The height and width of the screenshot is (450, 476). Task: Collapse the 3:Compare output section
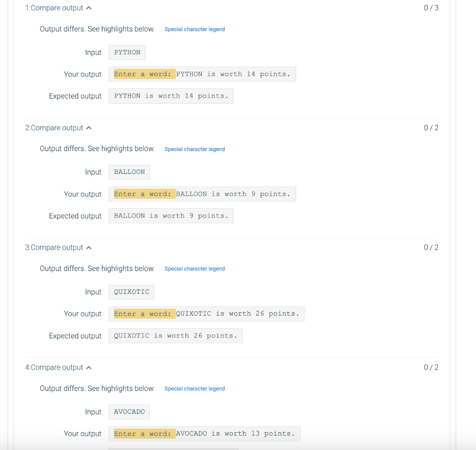89,247
